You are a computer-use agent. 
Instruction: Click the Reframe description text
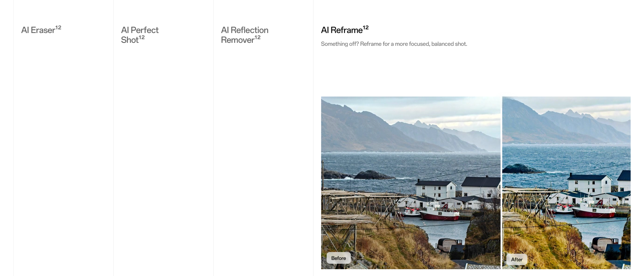pos(394,44)
